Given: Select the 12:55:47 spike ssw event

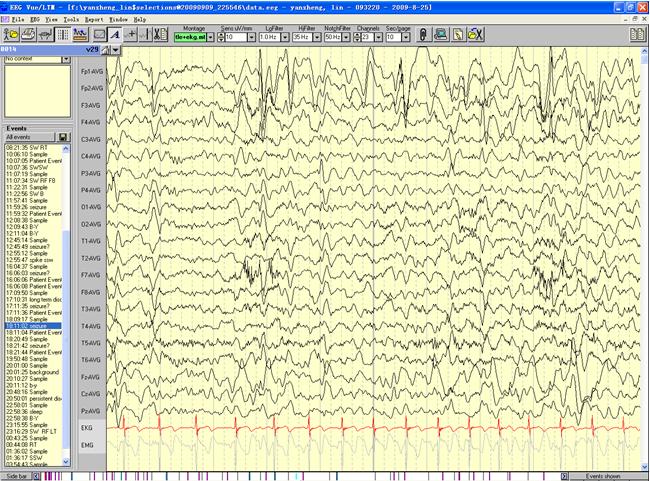Looking at the screenshot, I should [33, 260].
